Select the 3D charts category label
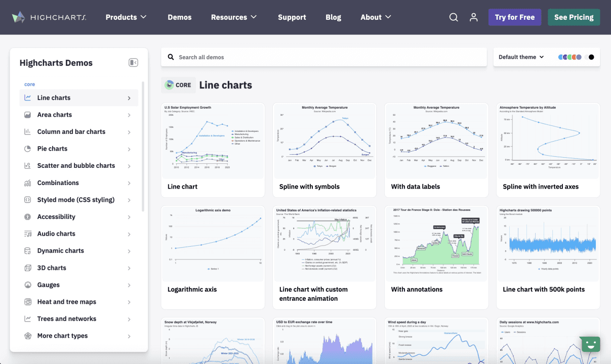Screen dimensions: 611x364 coord(52,268)
